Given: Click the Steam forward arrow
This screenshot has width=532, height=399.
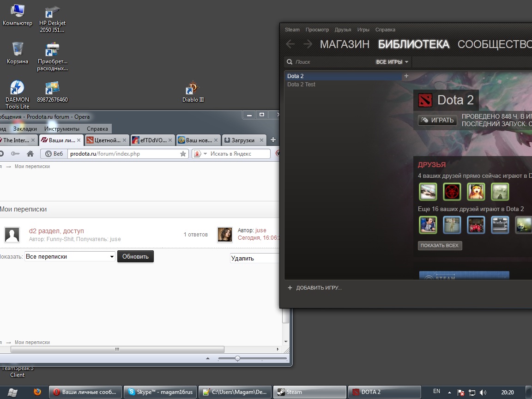Looking at the screenshot, I should 308,44.
